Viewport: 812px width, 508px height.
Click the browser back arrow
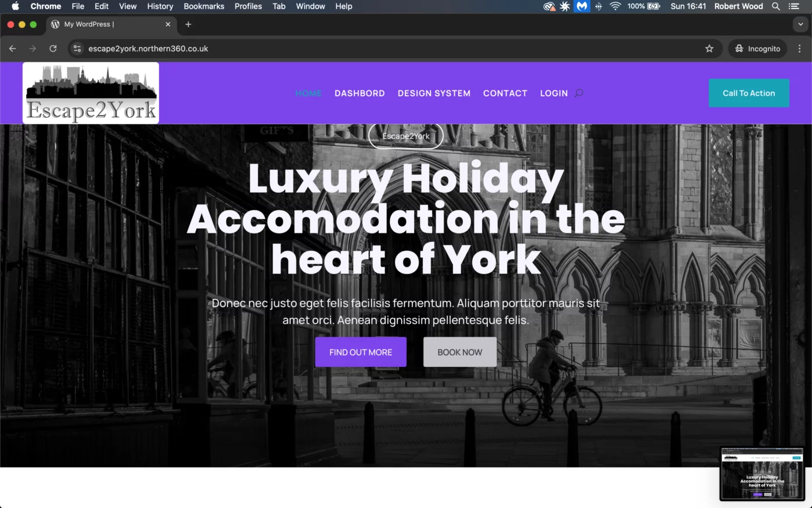(x=13, y=49)
